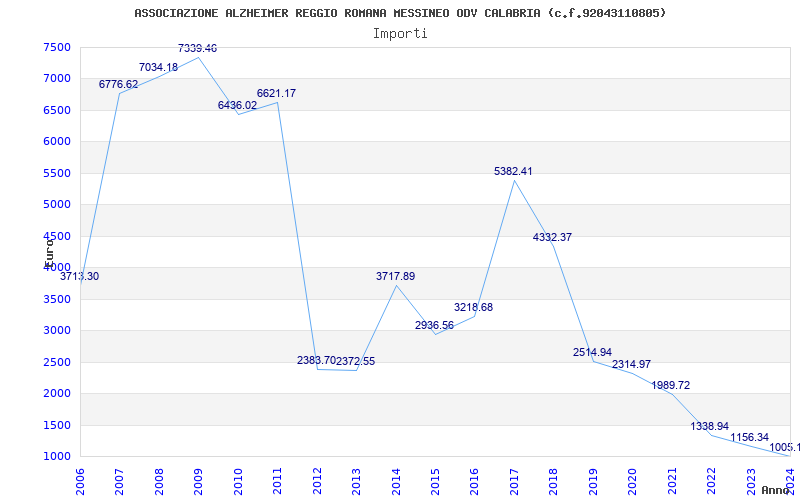Click x-axis year 2009
The width and height of the screenshot is (800, 500).
tap(198, 482)
